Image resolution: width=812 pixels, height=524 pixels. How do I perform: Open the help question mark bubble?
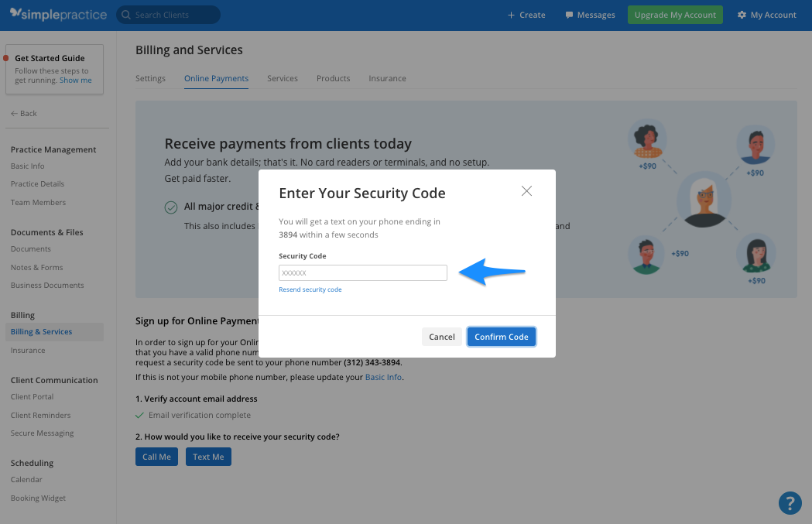790,503
